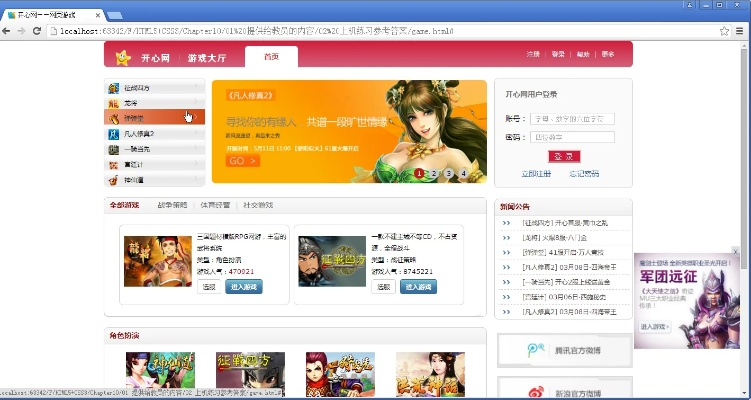Open the new browser tab button
The height and width of the screenshot is (400, 751).
click(114, 15)
